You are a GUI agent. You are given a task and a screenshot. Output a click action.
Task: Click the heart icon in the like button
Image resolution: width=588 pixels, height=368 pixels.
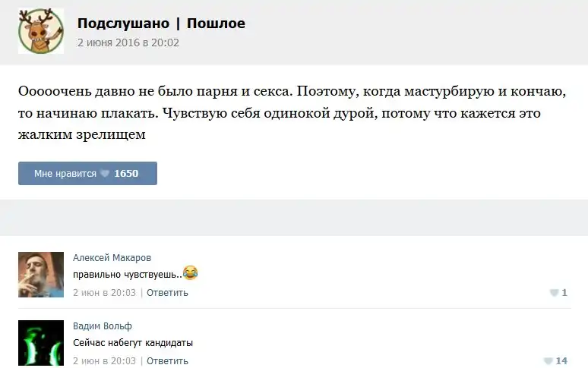105,174
